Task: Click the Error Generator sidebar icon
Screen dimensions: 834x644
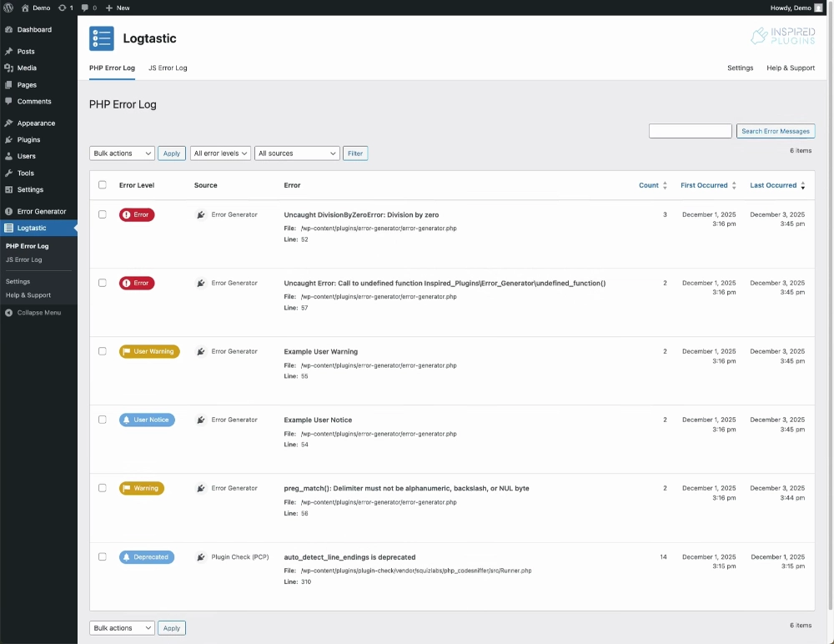Action: [x=8, y=211]
